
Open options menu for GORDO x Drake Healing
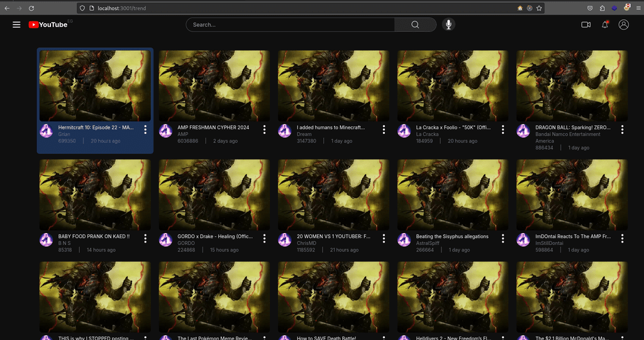[x=265, y=239]
